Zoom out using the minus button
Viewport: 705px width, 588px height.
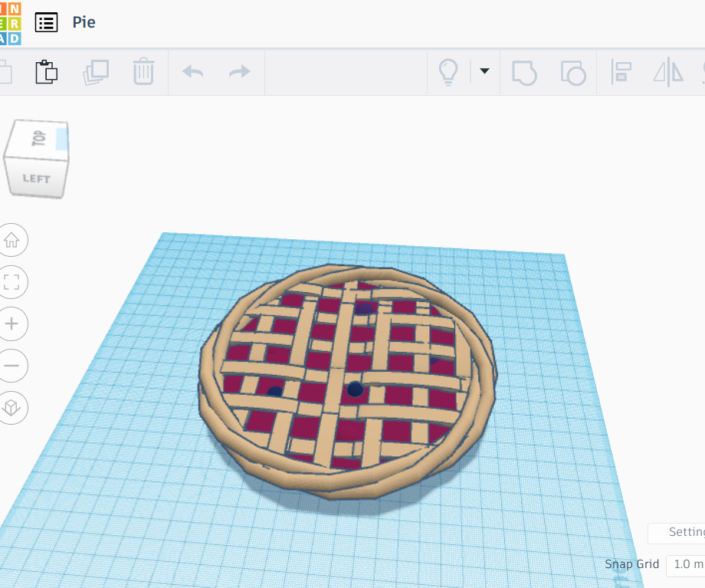click(x=13, y=366)
